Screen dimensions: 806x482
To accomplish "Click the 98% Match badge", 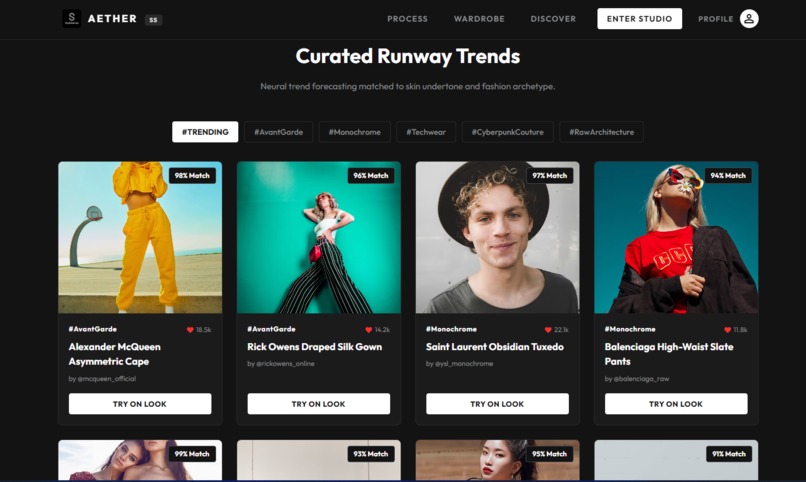I will coord(192,176).
